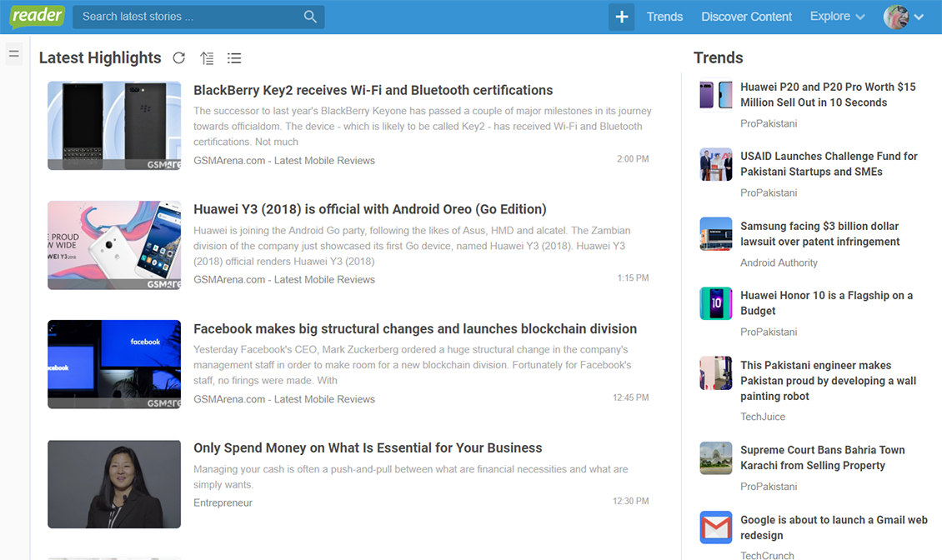Refresh Latest Highlights
Screen dimensions: 942x560
179,57
